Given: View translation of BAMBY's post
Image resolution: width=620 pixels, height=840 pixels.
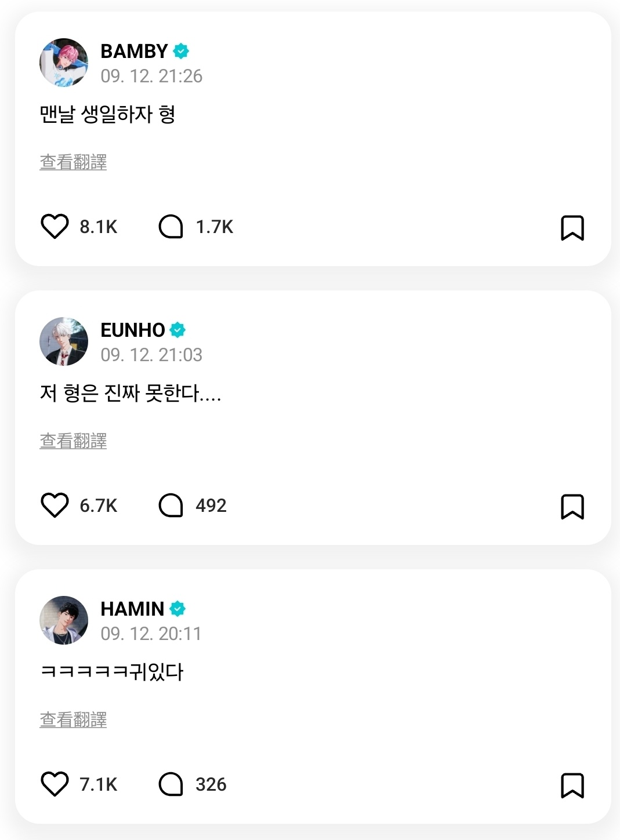Looking at the screenshot, I should coord(73,162).
